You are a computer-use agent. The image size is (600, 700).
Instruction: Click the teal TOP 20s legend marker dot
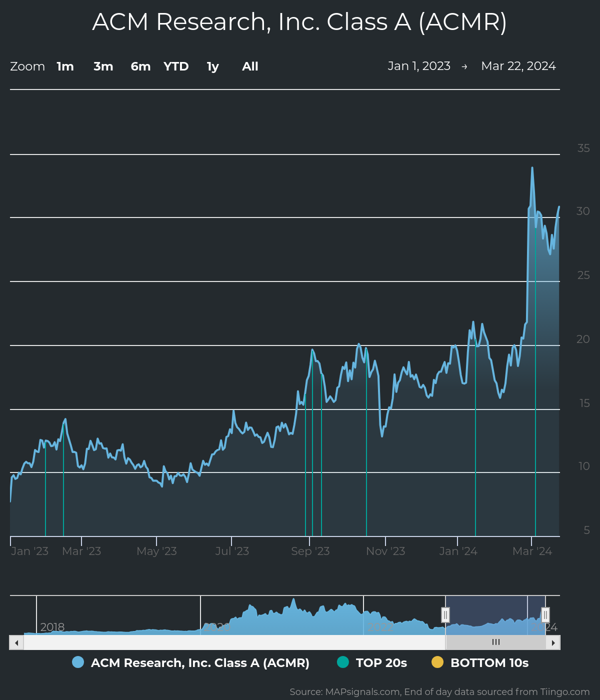343,662
